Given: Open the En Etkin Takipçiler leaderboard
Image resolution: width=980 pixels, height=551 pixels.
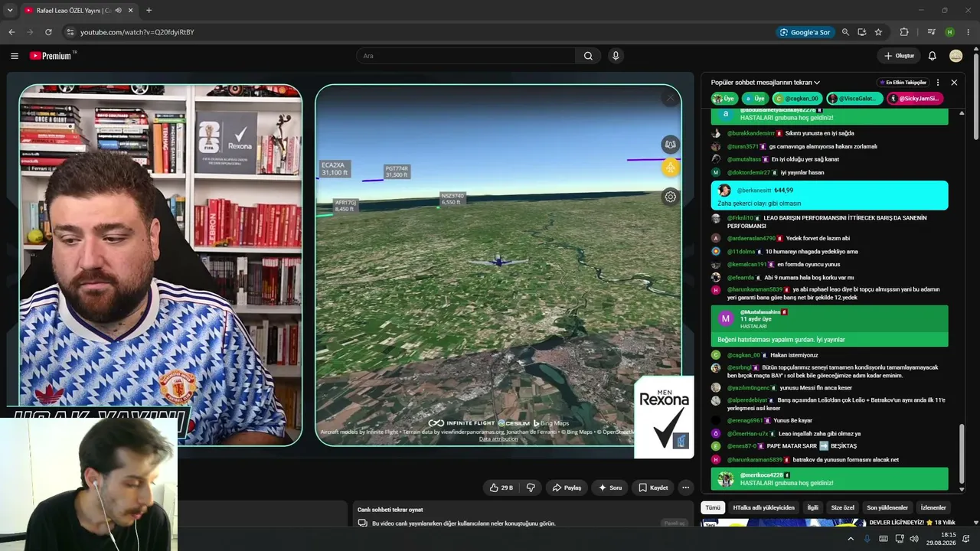Looking at the screenshot, I should pyautogui.click(x=903, y=83).
